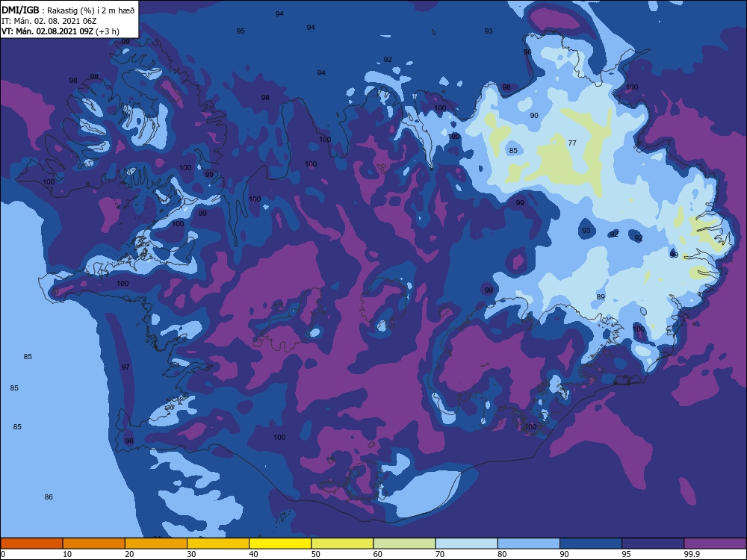Click the '86' value over the southwest ocean
Image resolution: width=747 pixels, height=560 pixels.
click(x=49, y=497)
